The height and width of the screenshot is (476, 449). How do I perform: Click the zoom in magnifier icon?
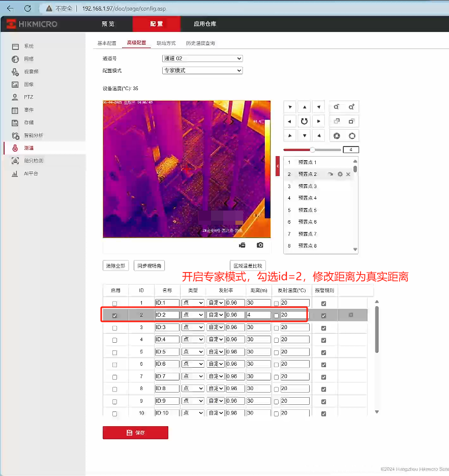(x=351, y=107)
